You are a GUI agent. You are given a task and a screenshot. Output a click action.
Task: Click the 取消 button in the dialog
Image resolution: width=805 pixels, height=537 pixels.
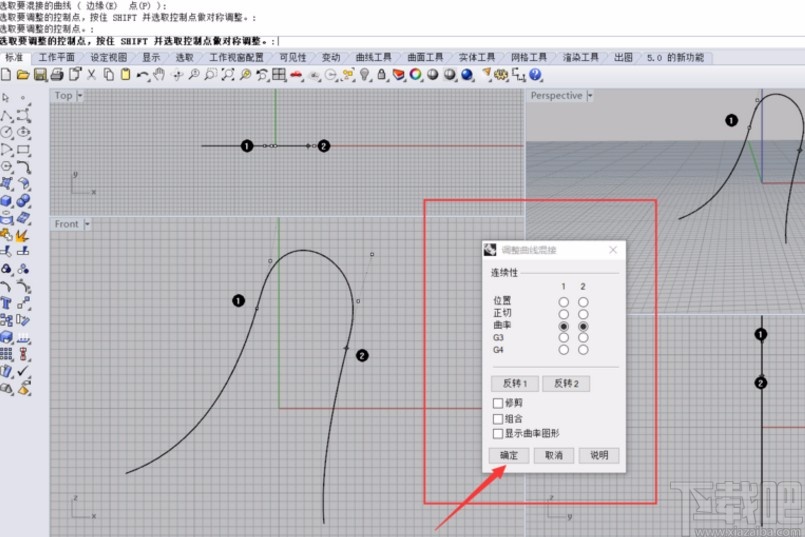click(x=553, y=455)
